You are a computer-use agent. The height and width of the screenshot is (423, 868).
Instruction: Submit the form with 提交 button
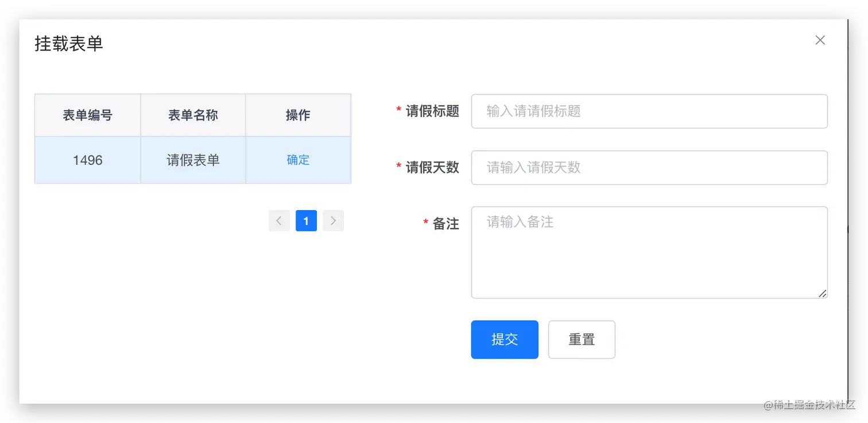[505, 340]
